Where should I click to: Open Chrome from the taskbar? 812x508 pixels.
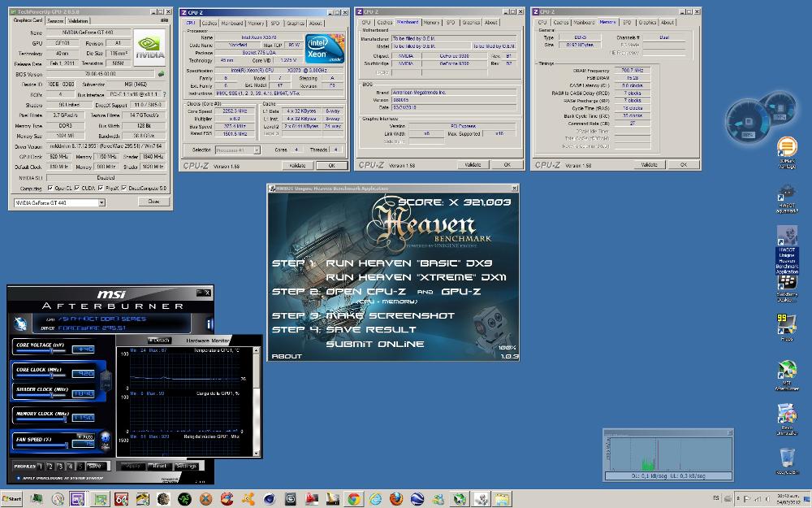pyautogui.click(x=354, y=499)
